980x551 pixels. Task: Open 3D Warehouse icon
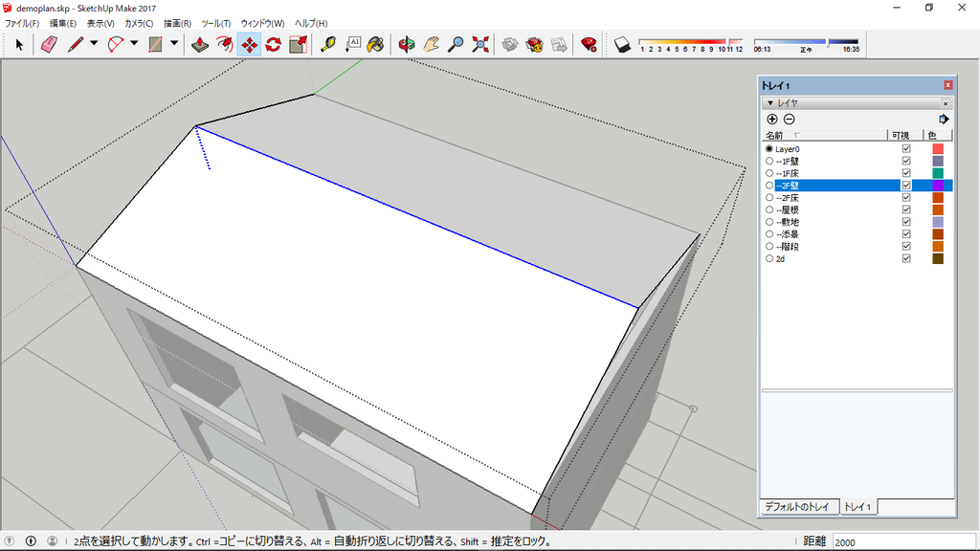tap(510, 45)
